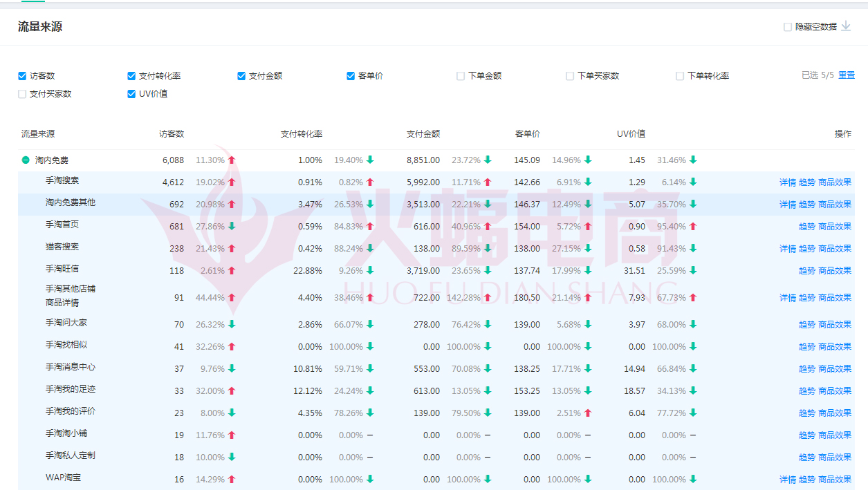Image resolution: width=868 pixels, height=490 pixels.
Task: Click the 重置 reset link
Action: click(847, 75)
